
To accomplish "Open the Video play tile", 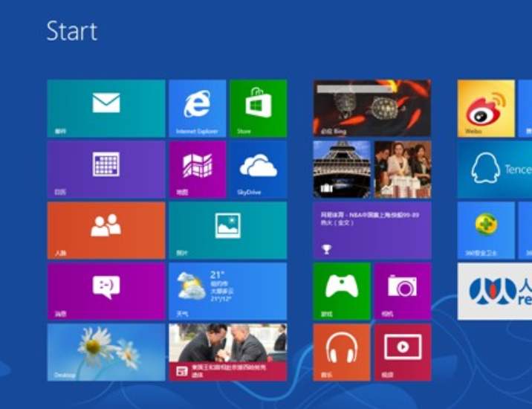I will (x=403, y=352).
